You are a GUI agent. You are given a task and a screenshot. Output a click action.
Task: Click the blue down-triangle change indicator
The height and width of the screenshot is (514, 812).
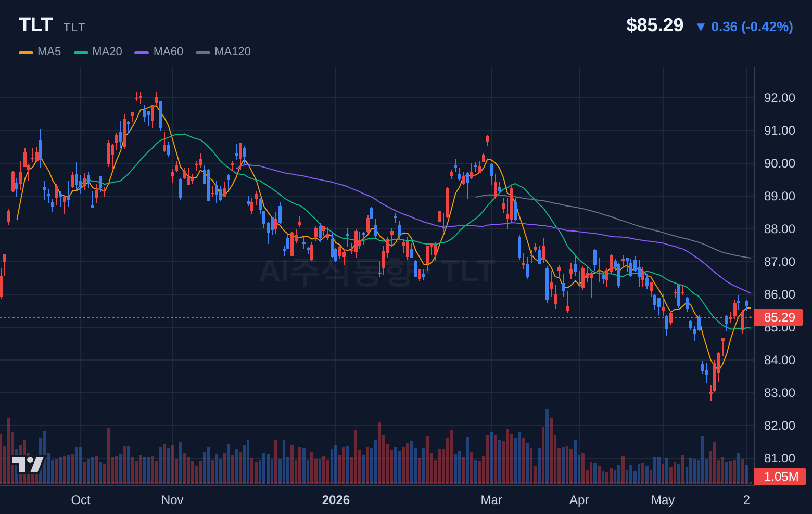pos(701,27)
